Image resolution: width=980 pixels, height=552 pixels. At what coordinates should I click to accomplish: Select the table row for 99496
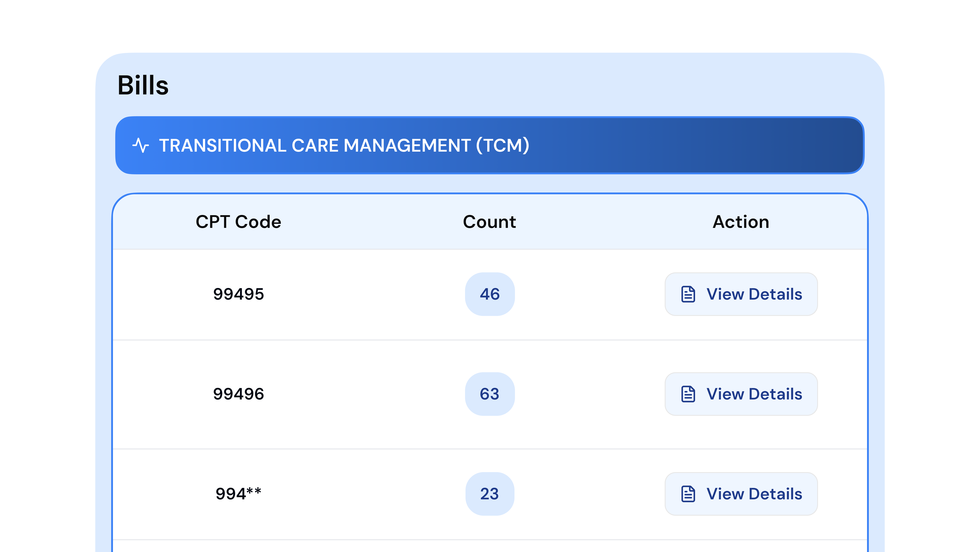pos(380,394)
